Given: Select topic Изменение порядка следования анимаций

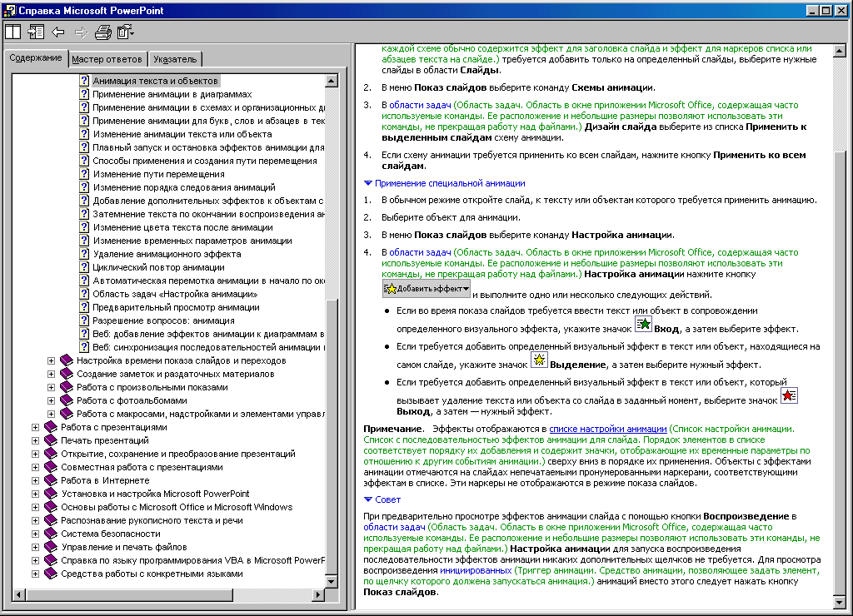Looking at the screenshot, I should pyautogui.click(x=184, y=187).
